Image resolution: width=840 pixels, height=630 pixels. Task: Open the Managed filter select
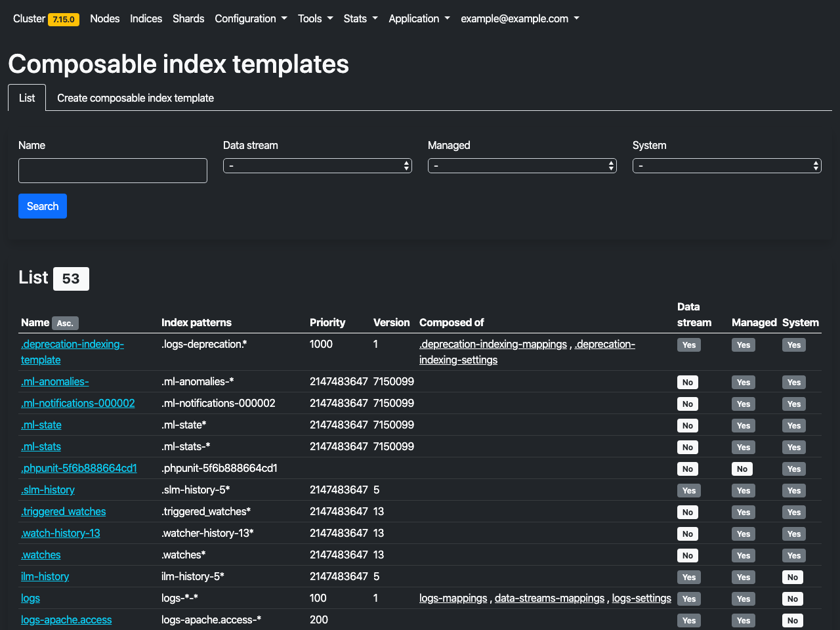point(522,166)
